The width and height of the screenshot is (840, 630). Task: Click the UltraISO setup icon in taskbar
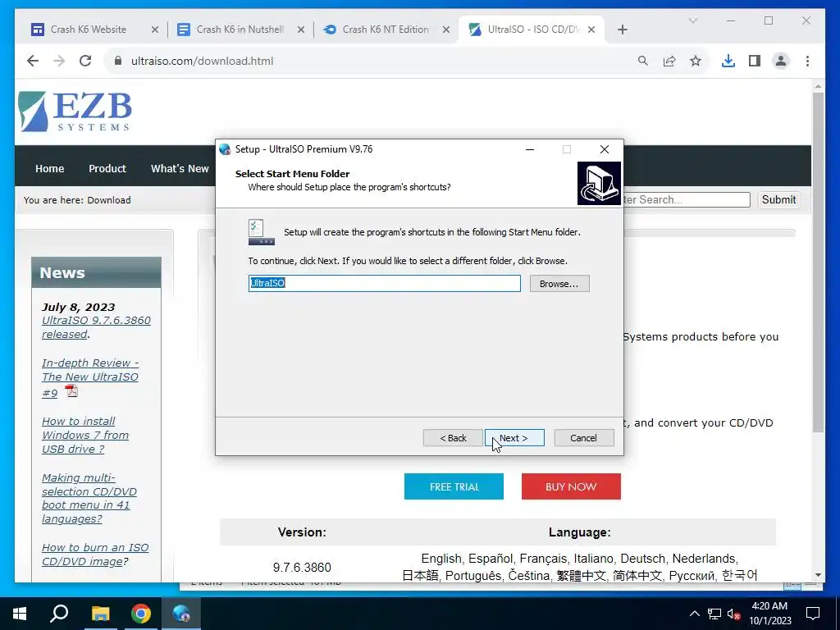tap(181, 614)
